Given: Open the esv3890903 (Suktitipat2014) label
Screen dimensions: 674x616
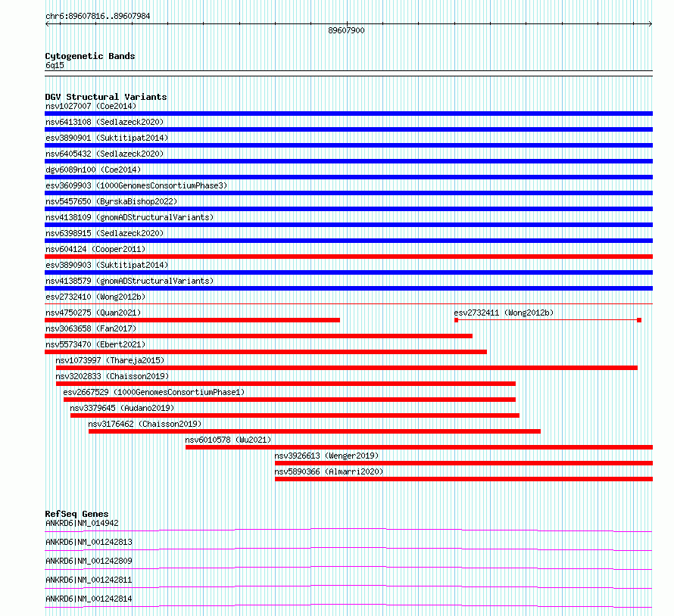Looking at the screenshot, I should click(107, 265).
